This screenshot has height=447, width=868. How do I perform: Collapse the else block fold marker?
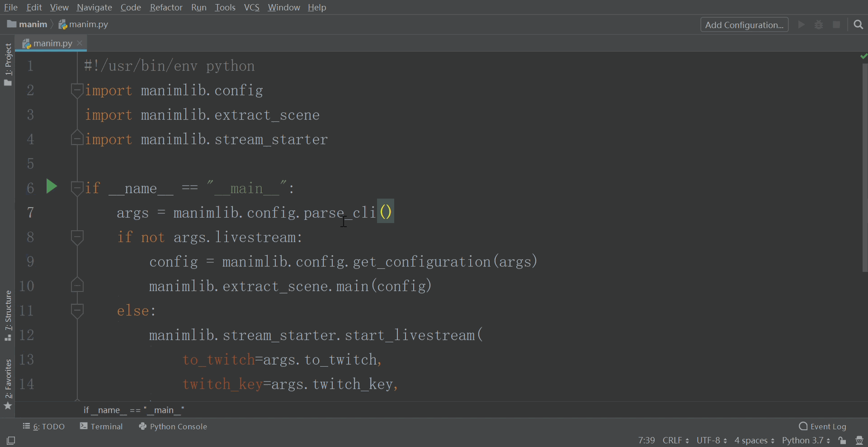[77, 310]
